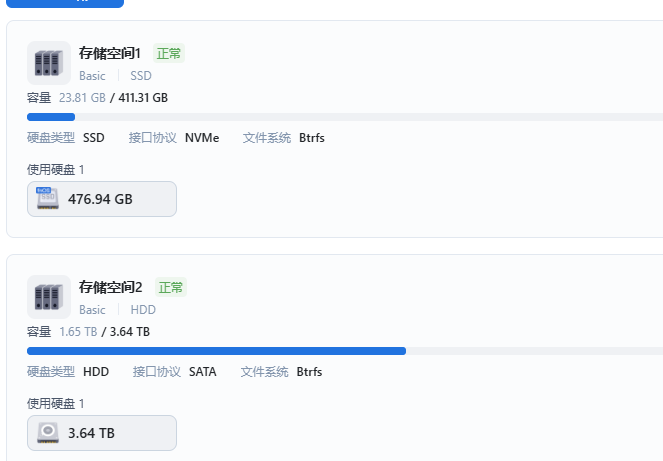Click the 1.65 TB used capacity text
The image size is (663, 461).
pos(78,332)
